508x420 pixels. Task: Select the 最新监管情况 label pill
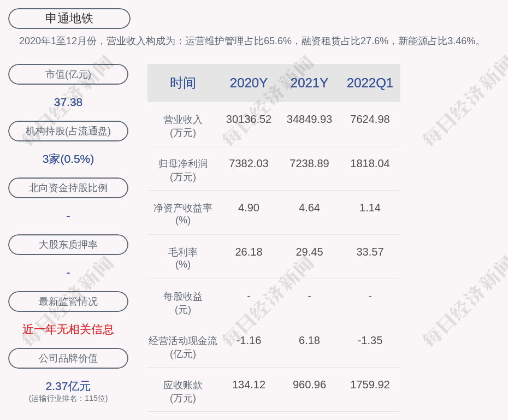(x=68, y=301)
